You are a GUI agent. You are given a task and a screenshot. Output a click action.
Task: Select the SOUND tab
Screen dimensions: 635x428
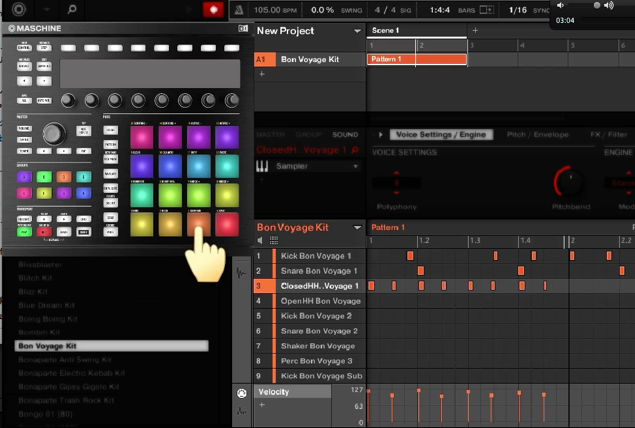click(345, 134)
